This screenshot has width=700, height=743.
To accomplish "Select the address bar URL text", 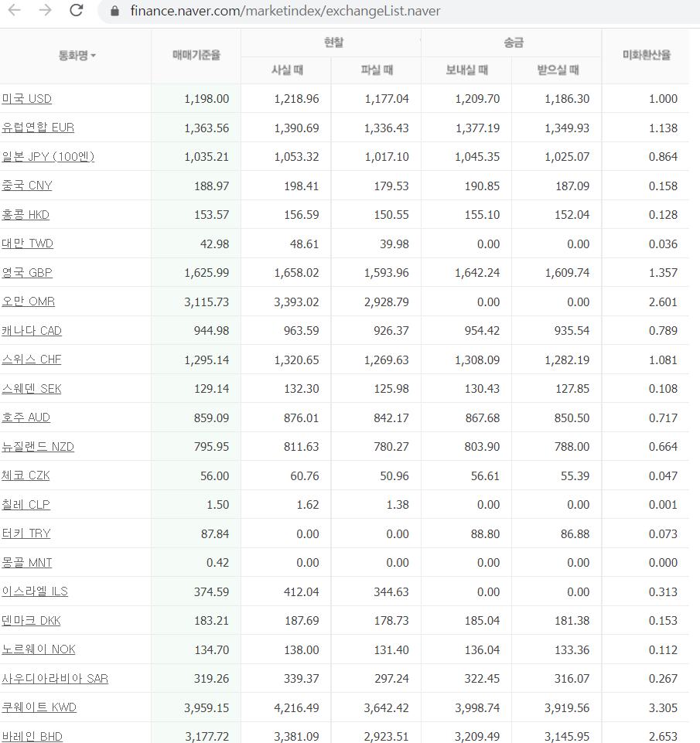I will 285,10.
